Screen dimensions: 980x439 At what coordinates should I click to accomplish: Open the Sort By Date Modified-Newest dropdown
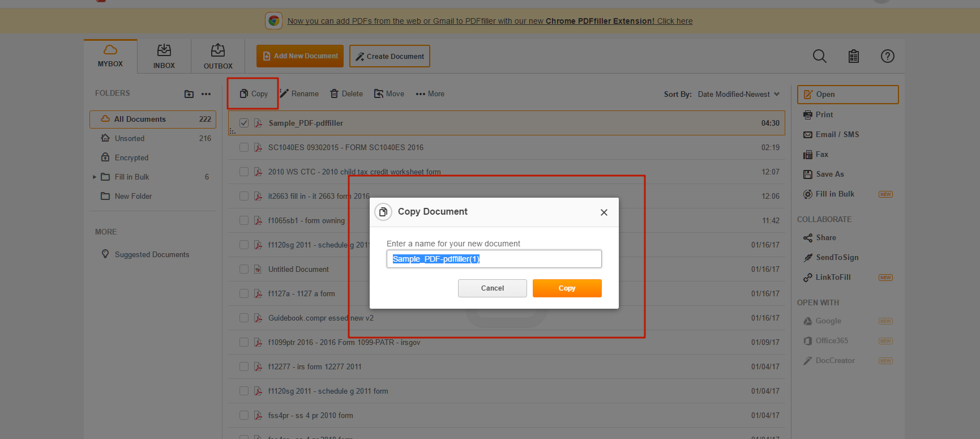(x=738, y=94)
